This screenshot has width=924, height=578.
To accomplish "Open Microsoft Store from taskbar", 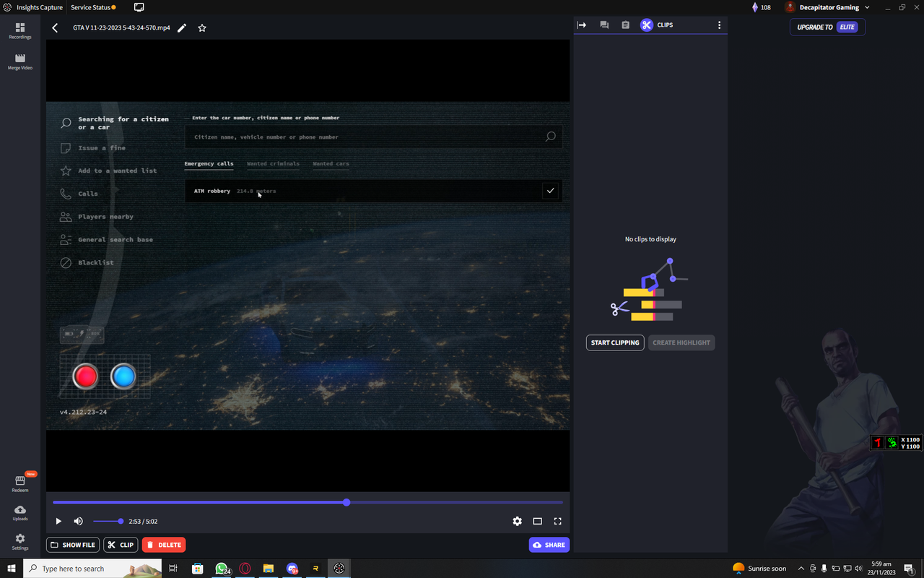I will coord(197,569).
